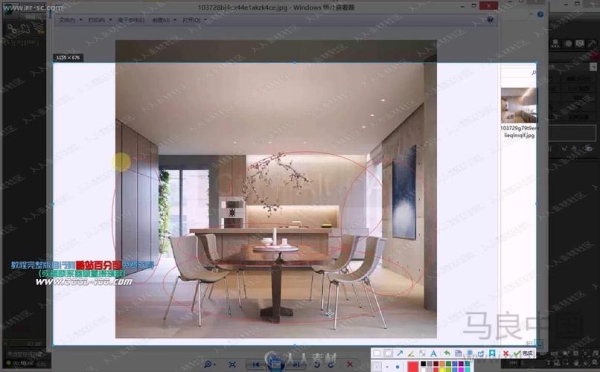Image resolution: width=600 pixels, height=372 pixels.
Task: Undo last annotation with the green arrow
Action: (447, 354)
